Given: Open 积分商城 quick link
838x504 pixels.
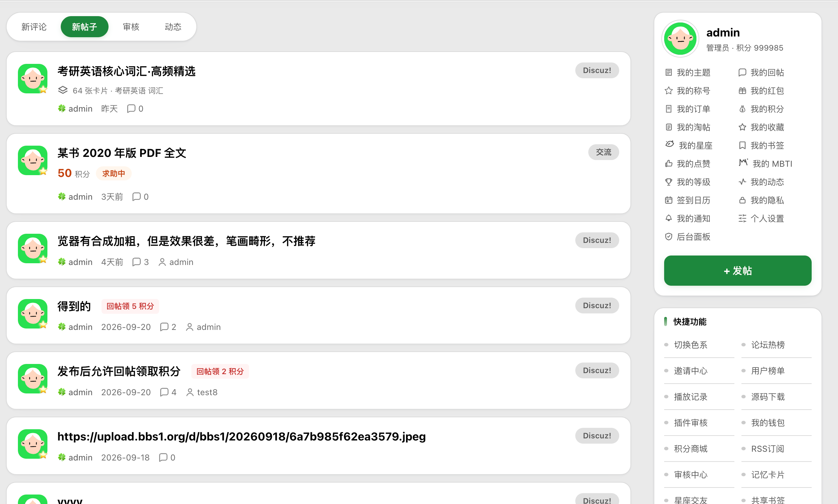Looking at the screenshot, I should (x=690, y=449).
